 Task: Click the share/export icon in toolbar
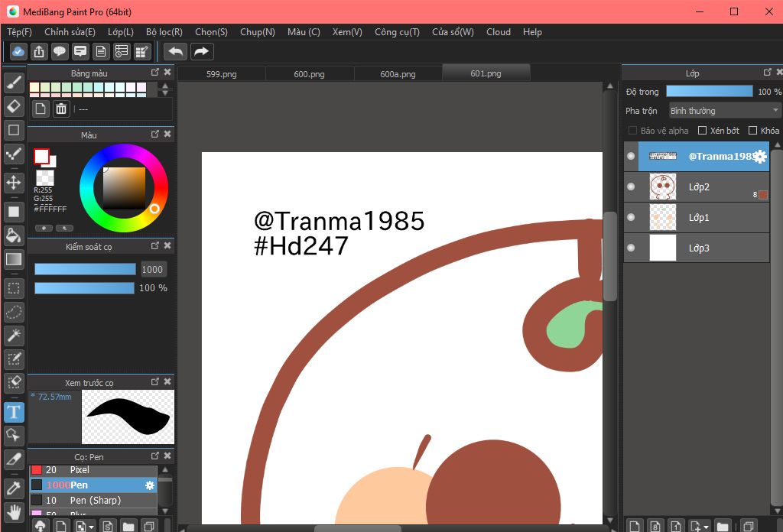point(39,51)
